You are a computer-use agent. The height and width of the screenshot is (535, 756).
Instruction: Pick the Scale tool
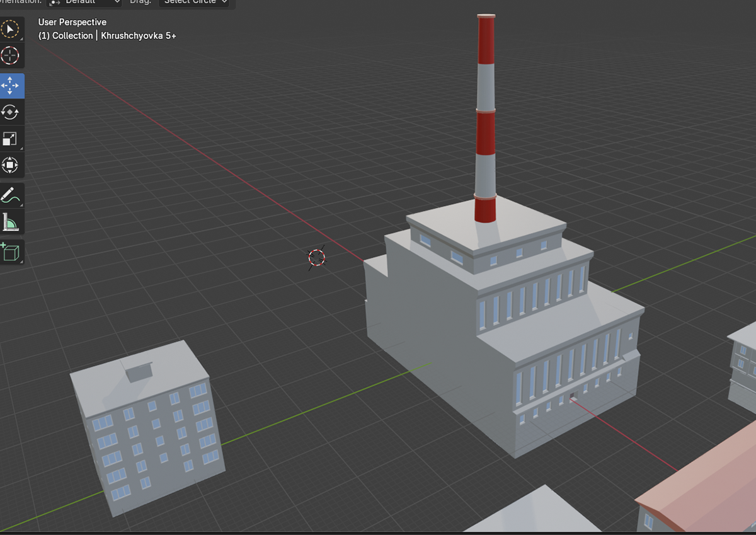tap(10, 139)
